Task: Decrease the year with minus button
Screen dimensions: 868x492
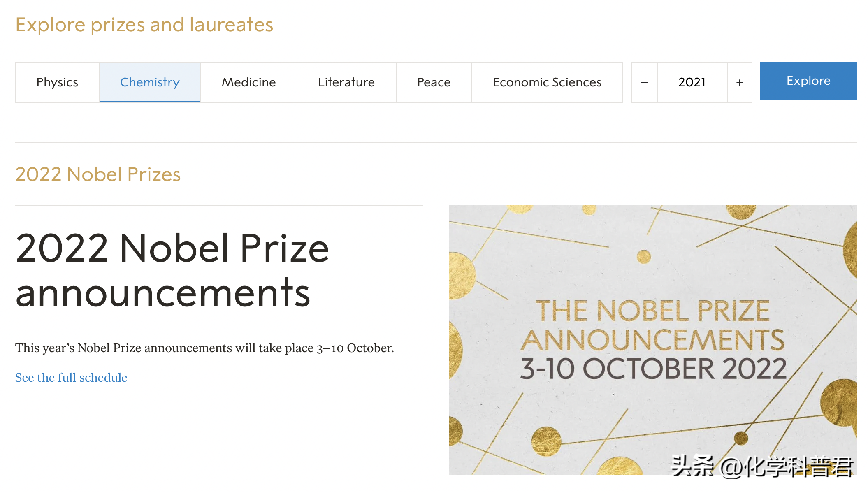Action: pyautogui.click(x=644, y=82)
